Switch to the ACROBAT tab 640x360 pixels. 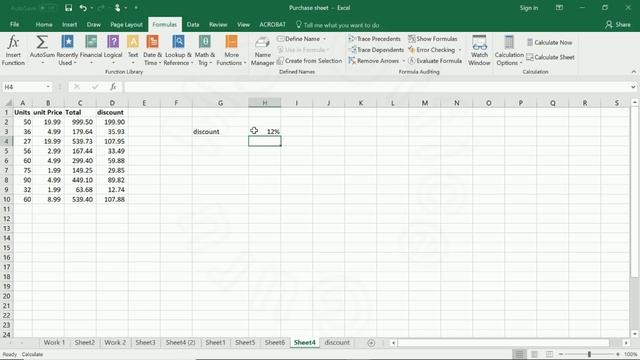click(272, 24)
